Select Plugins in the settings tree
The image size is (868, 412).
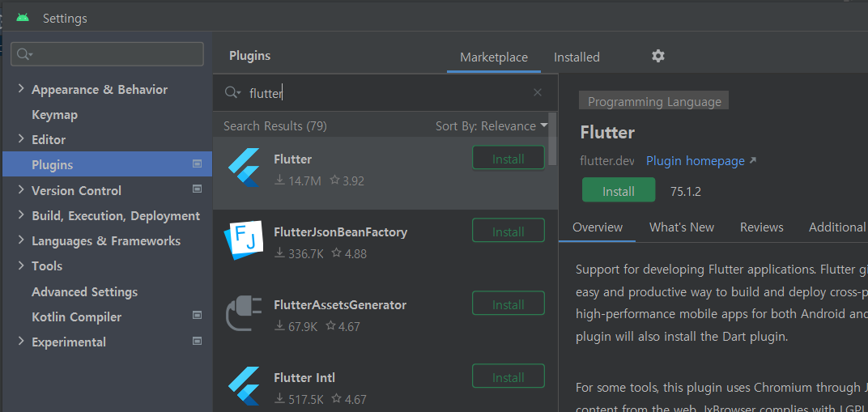pyautogui.click(x=108, y=164)
